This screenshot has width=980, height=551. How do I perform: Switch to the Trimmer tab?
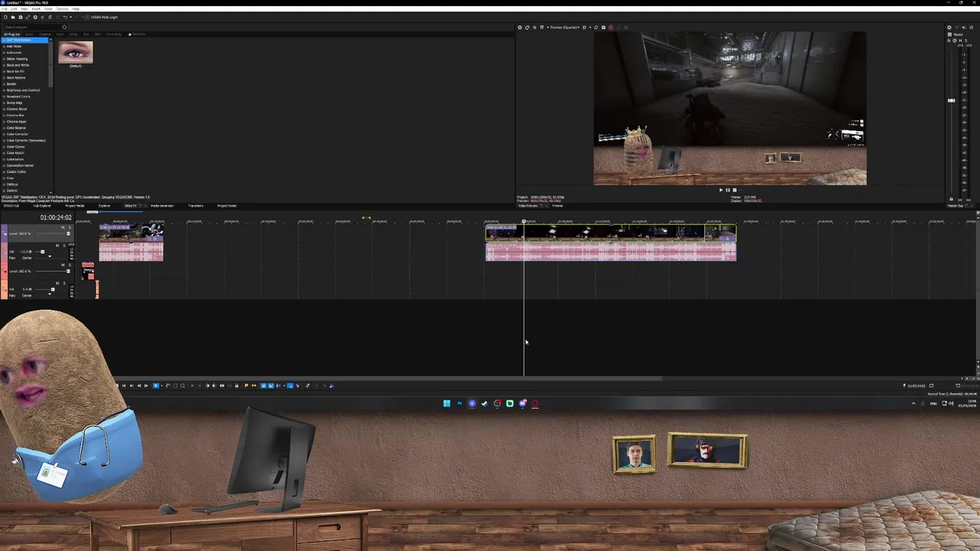coord(557,205)
